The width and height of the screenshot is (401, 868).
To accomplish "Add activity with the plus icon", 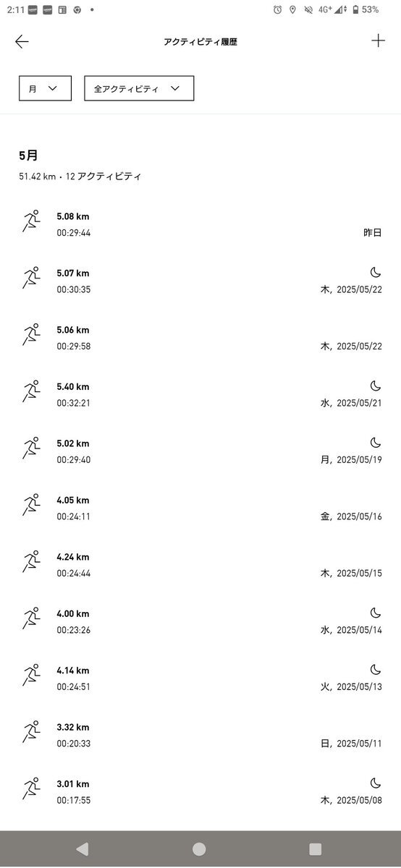I will 378,41.
